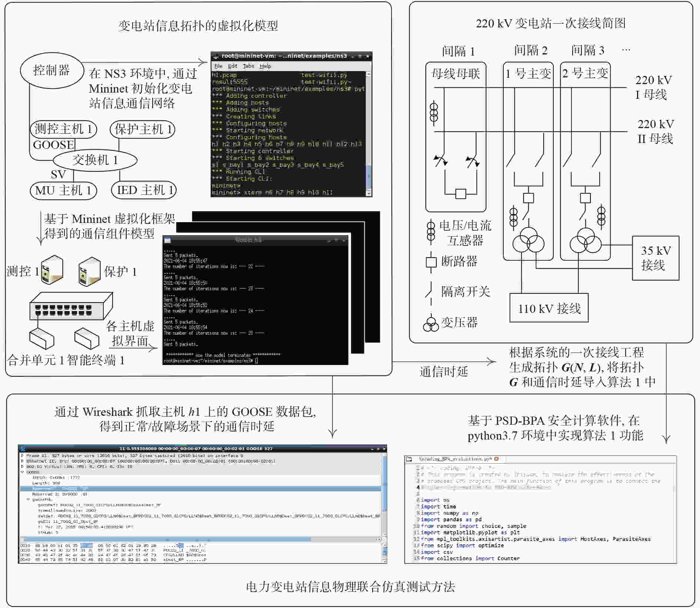Click the highlighted bytes in hex dump

[86, 545]
